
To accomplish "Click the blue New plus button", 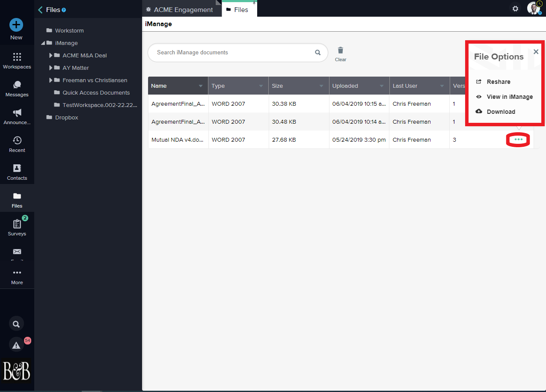I will 16,25.
